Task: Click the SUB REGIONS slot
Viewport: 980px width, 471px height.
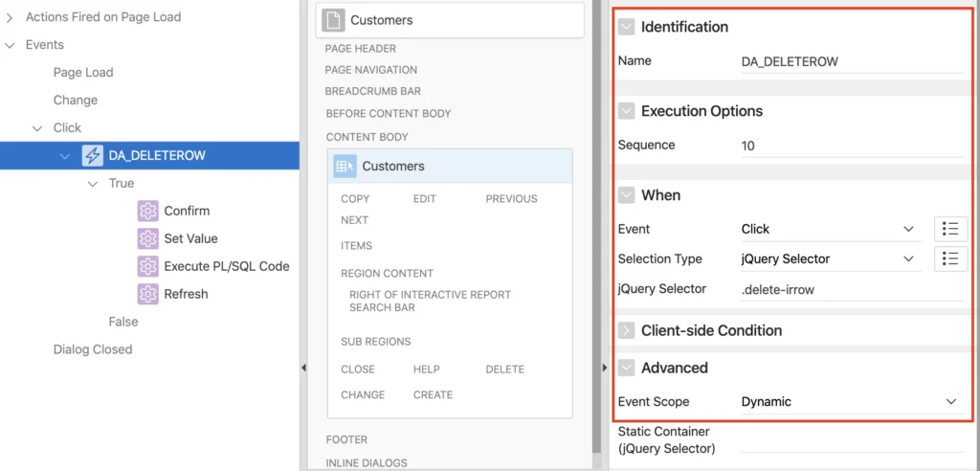Action: tap(375, 342)
